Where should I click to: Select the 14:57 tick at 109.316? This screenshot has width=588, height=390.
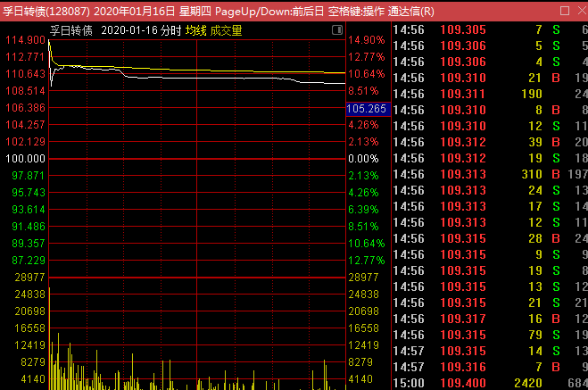click(x=490, y=367)
